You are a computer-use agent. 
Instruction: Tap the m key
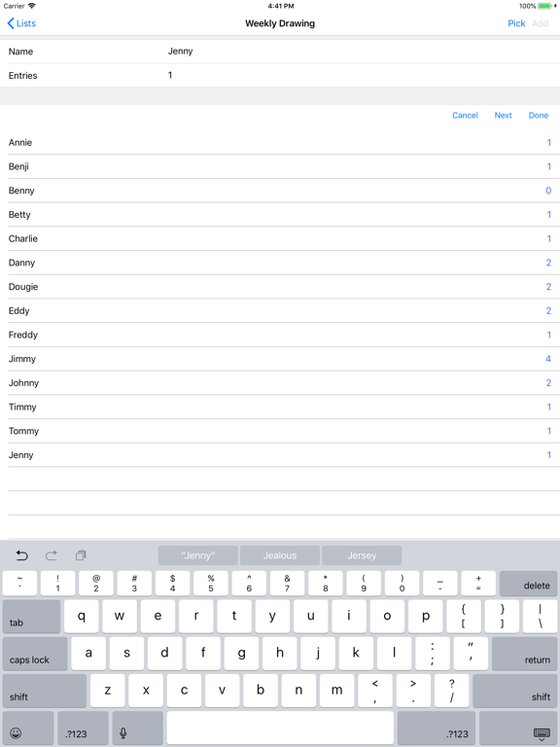pos(336,691)
